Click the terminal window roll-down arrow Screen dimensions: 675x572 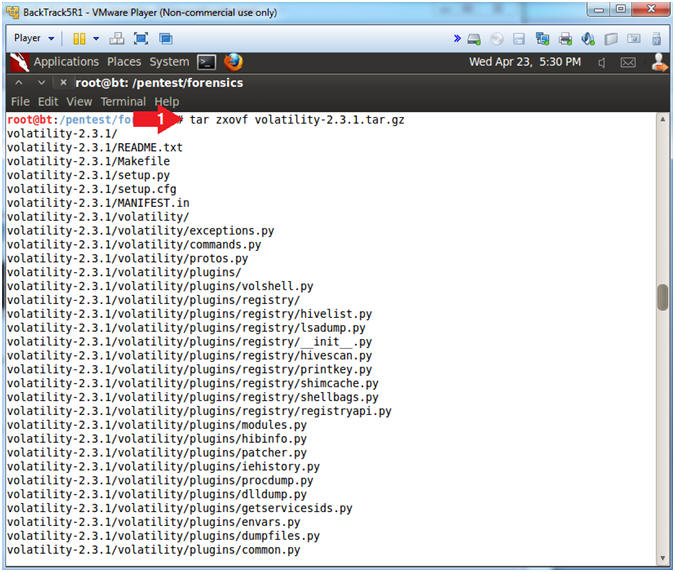[x=41, y=82]
